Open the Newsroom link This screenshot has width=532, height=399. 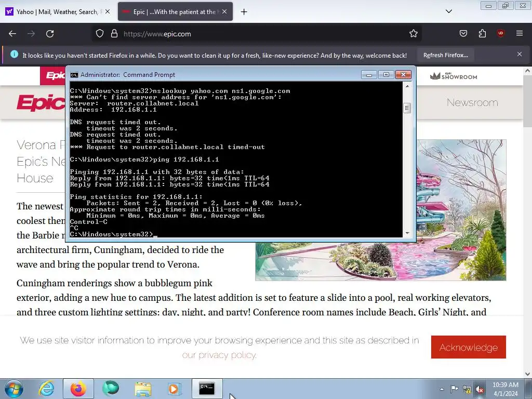tap(472, 102)
